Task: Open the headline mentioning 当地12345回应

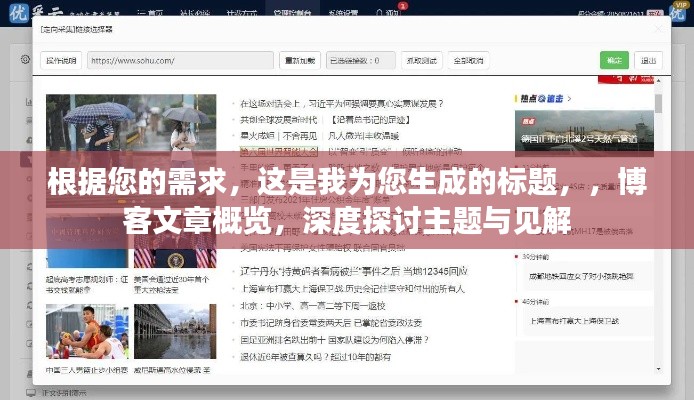Action: pyautogui.click(x=354, y=271)
